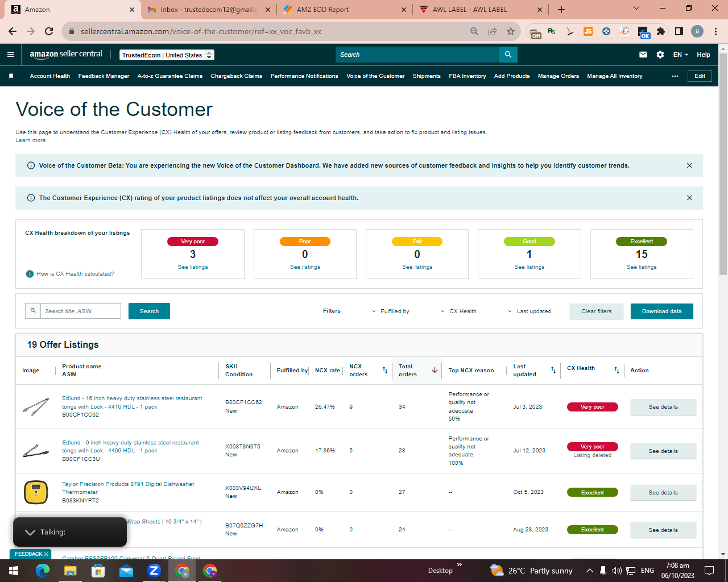Open Account Health in the navigation bar
Image resolution: width=728 pixels, height=582 pixels.
(x=50, y=76)
